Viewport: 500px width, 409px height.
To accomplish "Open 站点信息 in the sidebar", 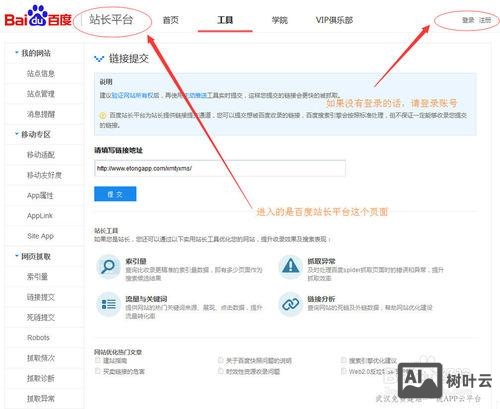I will [x=41, y=73].
